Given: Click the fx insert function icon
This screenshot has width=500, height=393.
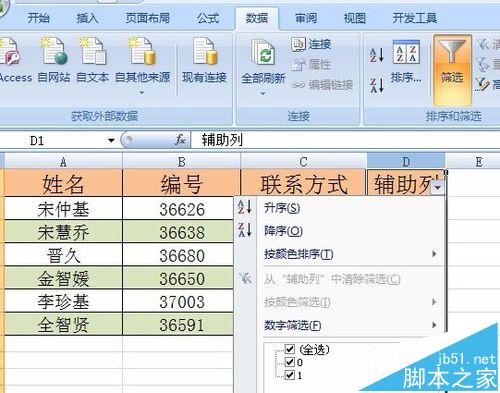Looking at the screenshot, I should [x=180, y=140].
